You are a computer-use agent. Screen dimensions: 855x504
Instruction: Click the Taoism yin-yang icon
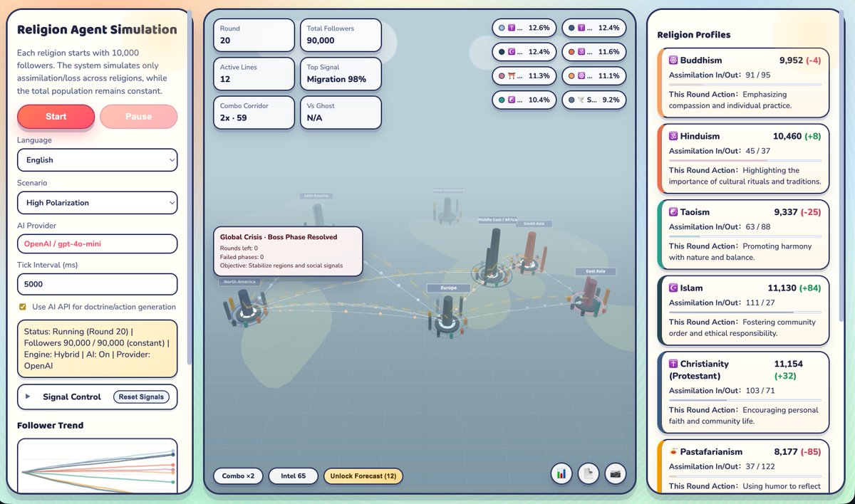pos(673,212)
